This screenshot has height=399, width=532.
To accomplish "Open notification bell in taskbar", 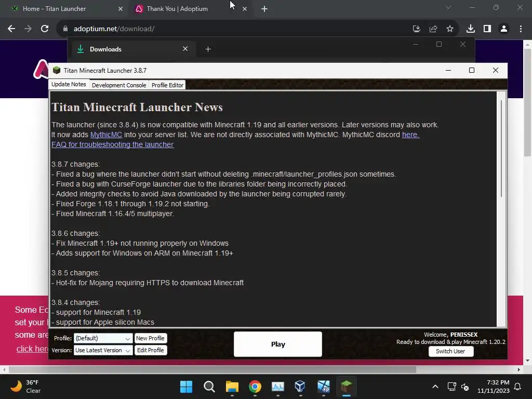I will [x=518, y=387].
